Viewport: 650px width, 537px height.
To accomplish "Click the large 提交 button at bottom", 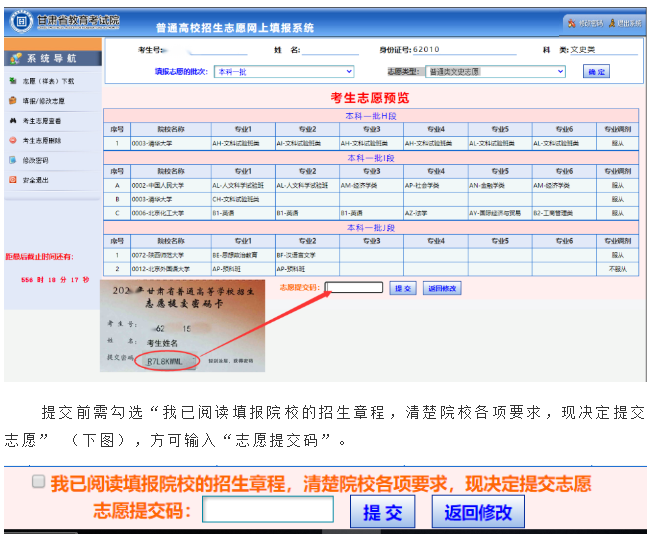I will pyautogui.click(x=382, y=512).
